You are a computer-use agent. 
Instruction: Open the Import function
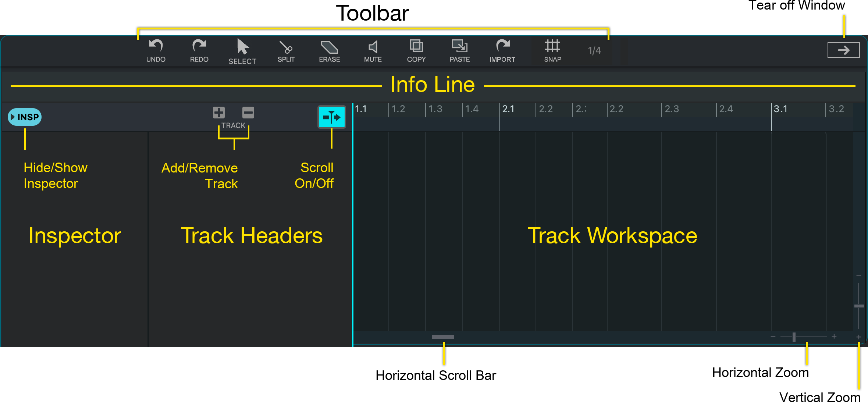502,46
